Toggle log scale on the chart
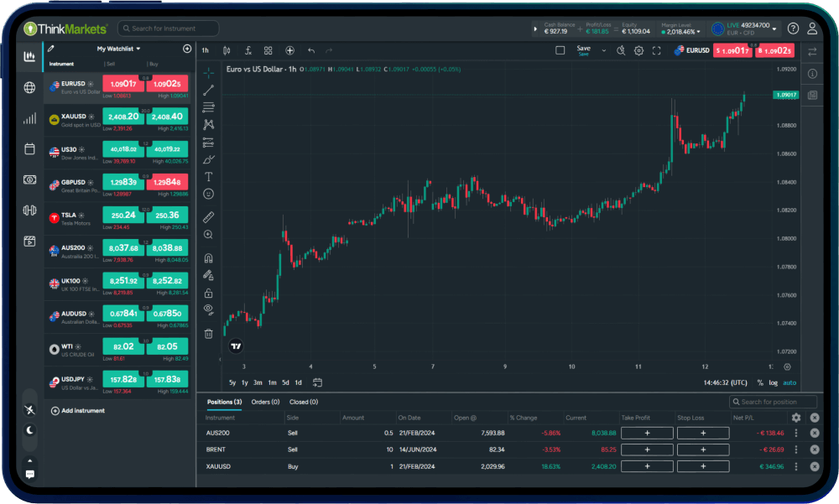Viewport: 839px width, 504px height. (773, 382)
